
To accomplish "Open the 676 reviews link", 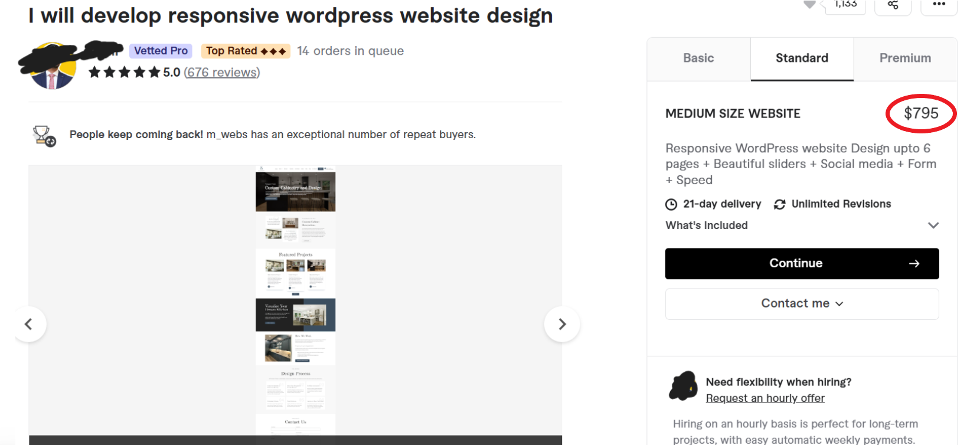I will [x=221, y=73].
